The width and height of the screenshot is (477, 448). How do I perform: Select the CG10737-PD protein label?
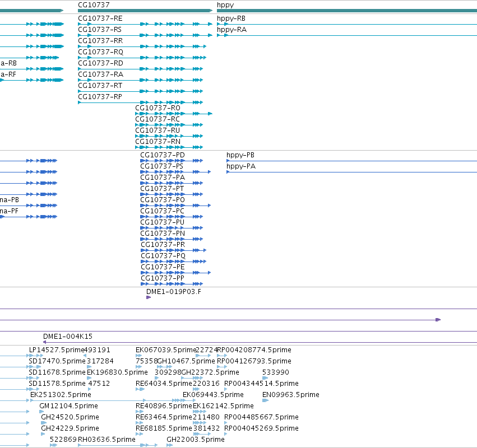(x=163, y=155)
